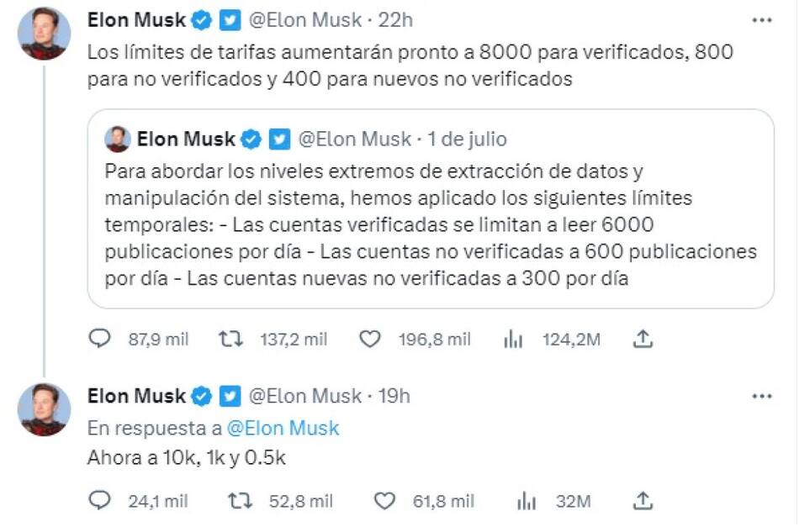The image size is (799, 532).
Task: Open the first tweet's profile avatar
Action: tap(45, 34)
